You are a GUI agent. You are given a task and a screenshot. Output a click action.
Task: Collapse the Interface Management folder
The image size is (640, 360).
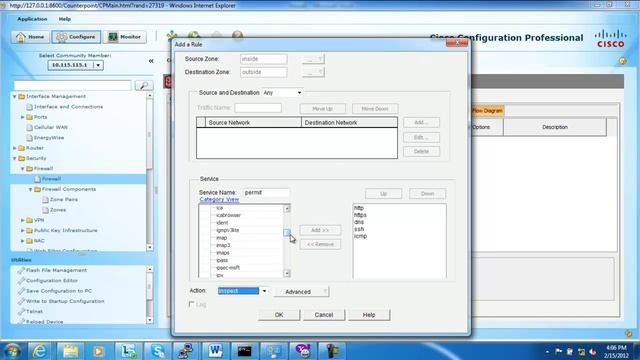click(15, 96)
